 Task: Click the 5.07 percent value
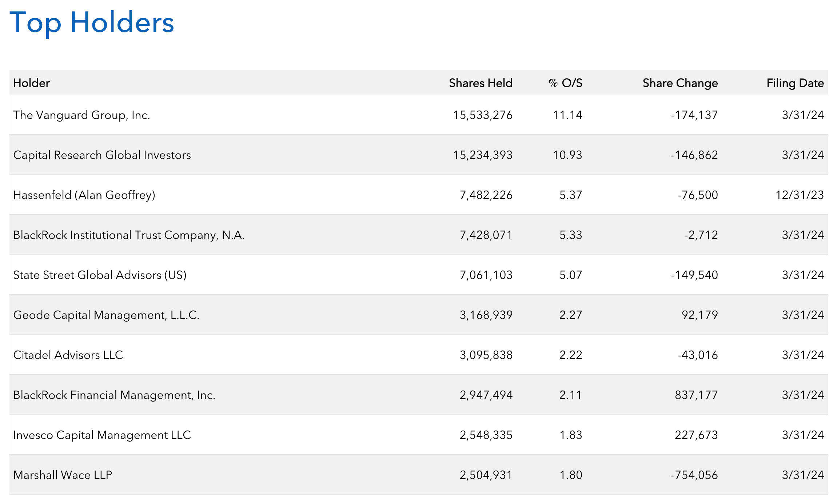click(571, 275)
